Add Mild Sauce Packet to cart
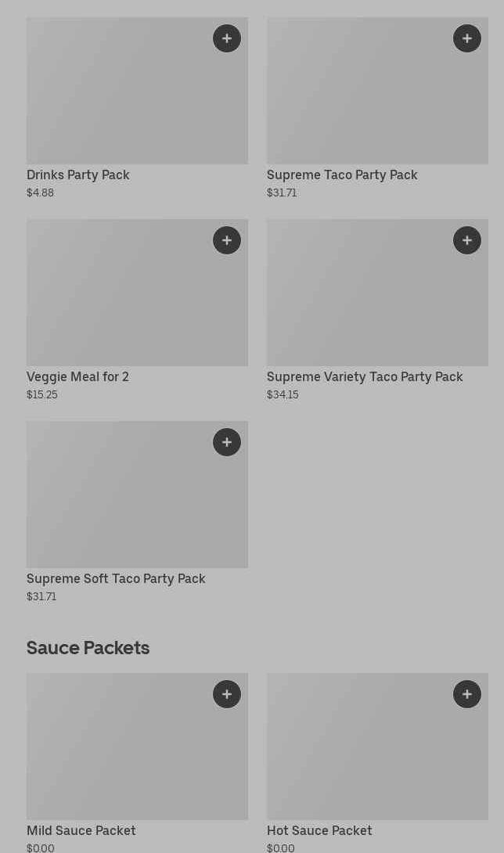 (x=227, y=694)
